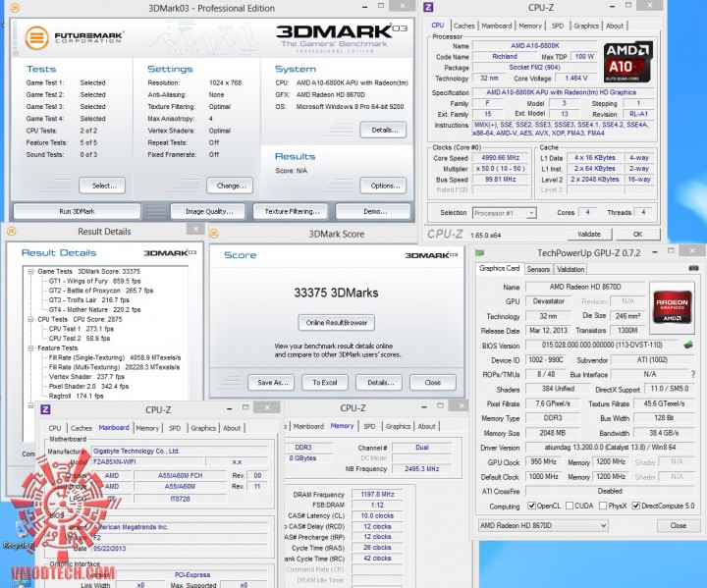Click the CPU-Z Core Speed value field
Viewport: 707px width, 588px height.
501,158
